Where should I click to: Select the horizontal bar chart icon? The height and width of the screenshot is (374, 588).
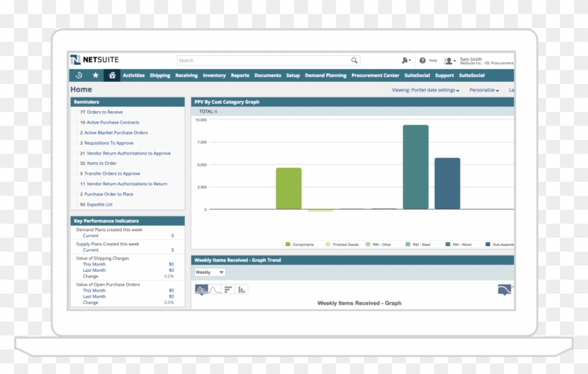coord(228,289)
